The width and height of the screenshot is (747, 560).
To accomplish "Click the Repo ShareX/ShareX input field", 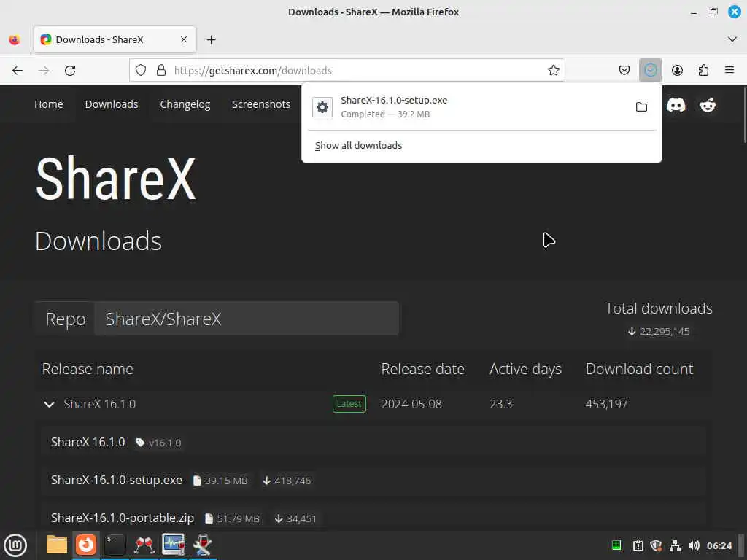I will pos(247,319).
